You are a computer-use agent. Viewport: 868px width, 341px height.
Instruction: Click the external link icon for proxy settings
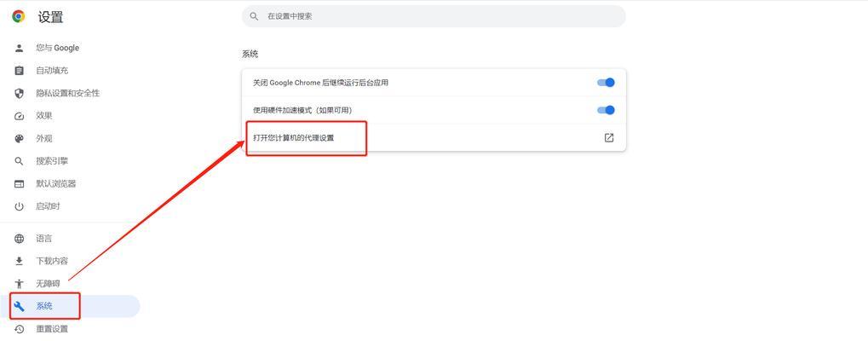pyautogui.click(x=609, y=138)
